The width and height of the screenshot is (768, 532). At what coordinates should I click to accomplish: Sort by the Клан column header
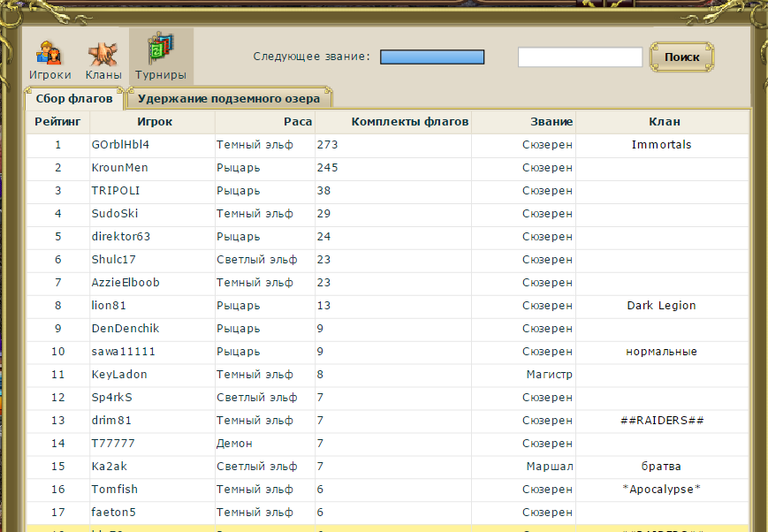click(x=663, y=122)
